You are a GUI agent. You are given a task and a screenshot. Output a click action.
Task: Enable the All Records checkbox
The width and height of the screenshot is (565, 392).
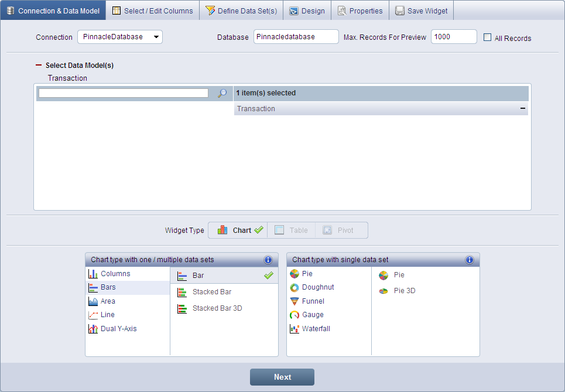point(488,37)
